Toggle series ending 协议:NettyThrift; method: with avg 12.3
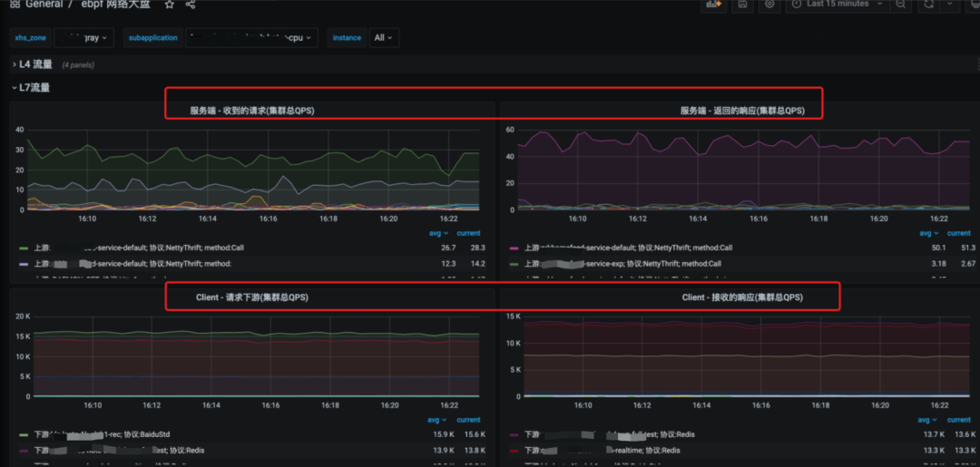The height and width of the screenshot is (467, 980). [132, 264]
